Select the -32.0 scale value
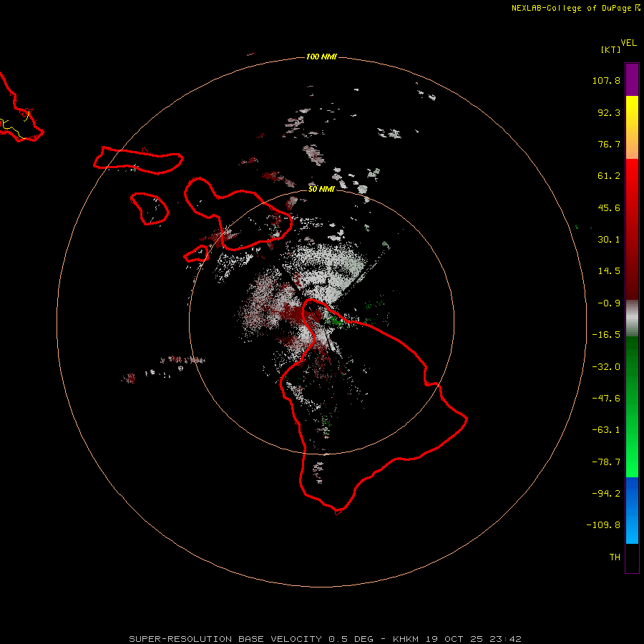 tap(606, 367)
